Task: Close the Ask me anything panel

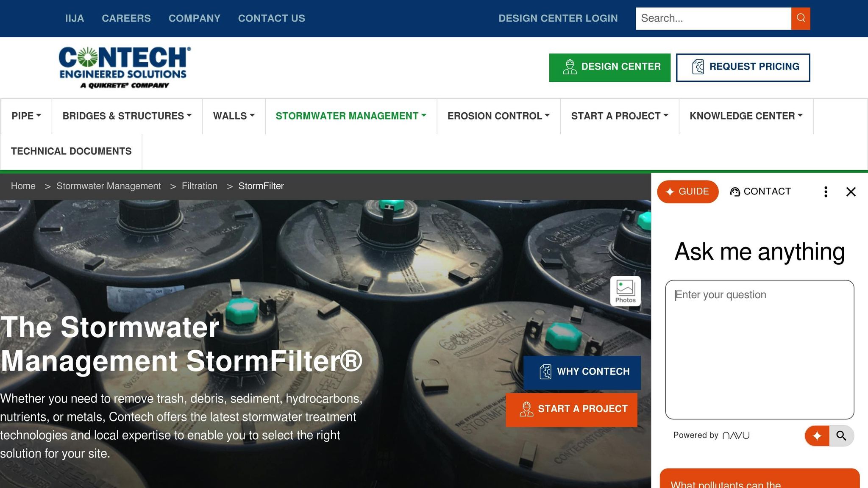Action: coord(851,192)
